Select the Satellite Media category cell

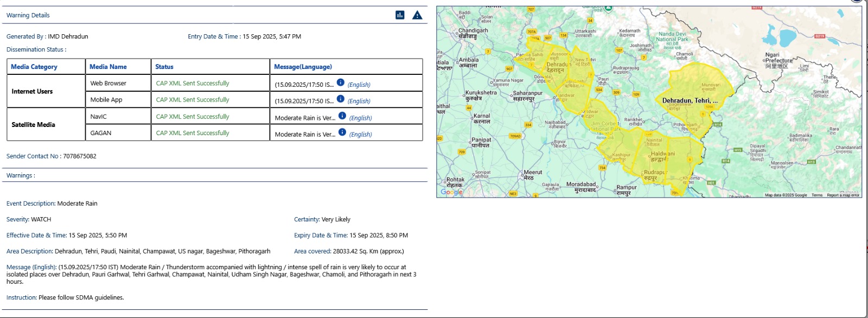click(46, 124)
